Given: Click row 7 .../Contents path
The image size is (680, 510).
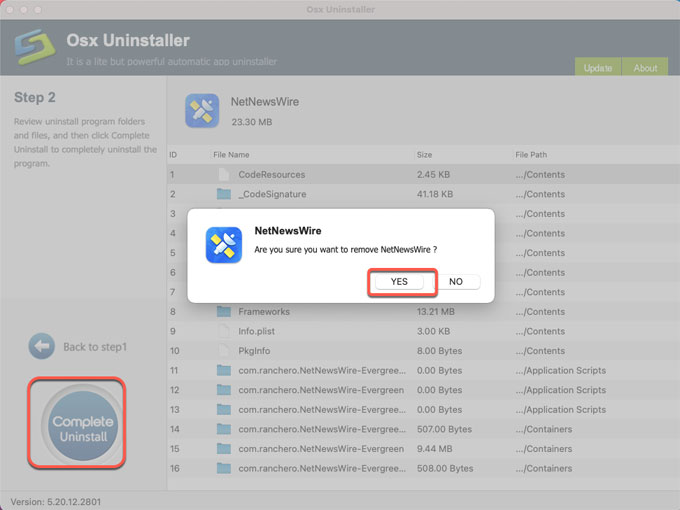Looking at the screenshot, I should pyautogui.click(x=540, y=292).
